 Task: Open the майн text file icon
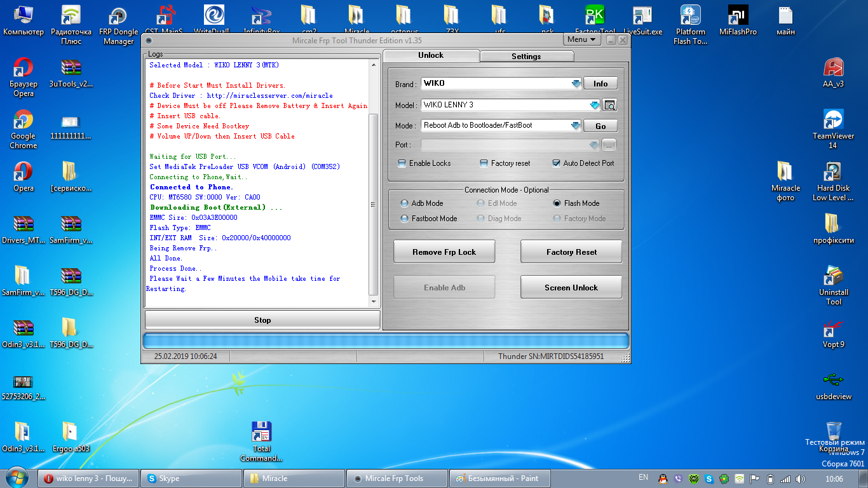point(786,20)
